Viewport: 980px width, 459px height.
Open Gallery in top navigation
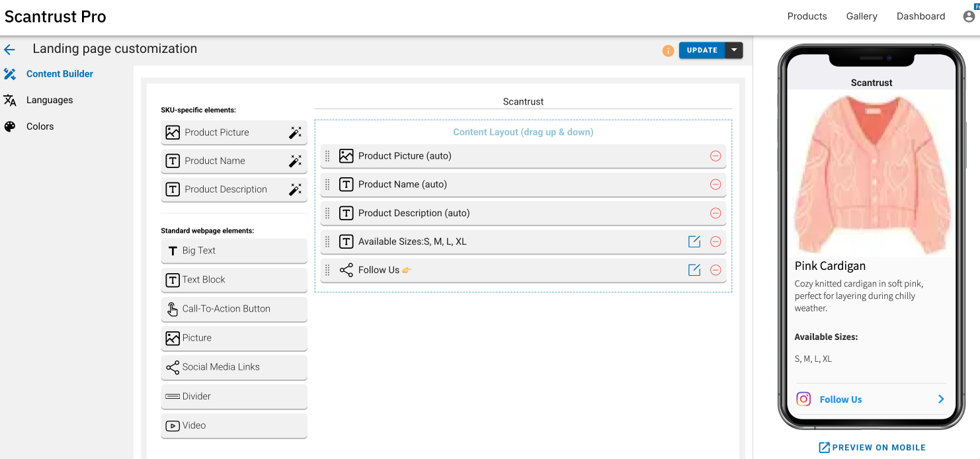(862, 17)
